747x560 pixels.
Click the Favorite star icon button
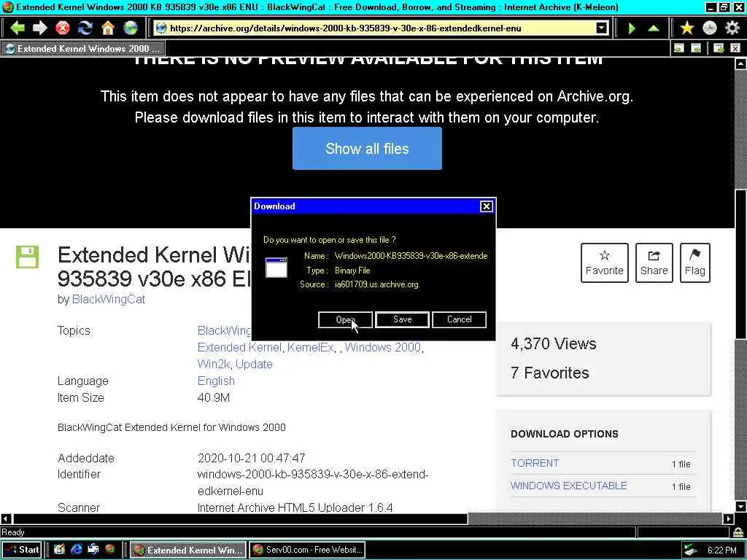pos(604,262)
